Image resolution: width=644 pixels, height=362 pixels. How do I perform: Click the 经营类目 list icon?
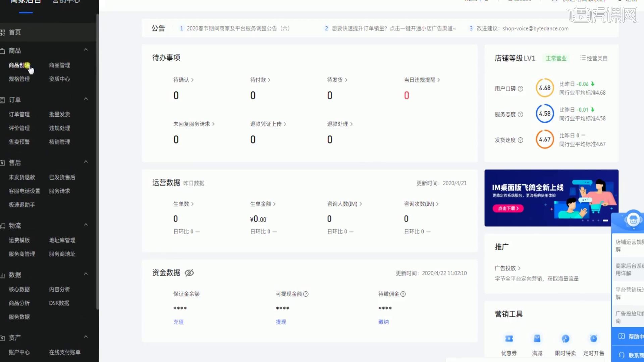(583, 58)
